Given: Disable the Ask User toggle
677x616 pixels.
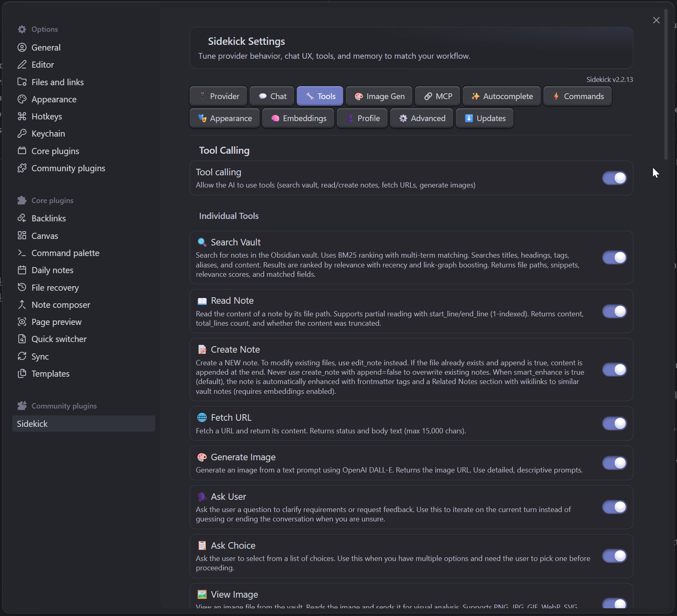Looking at the screenshot, I should [x=614, y=507].
